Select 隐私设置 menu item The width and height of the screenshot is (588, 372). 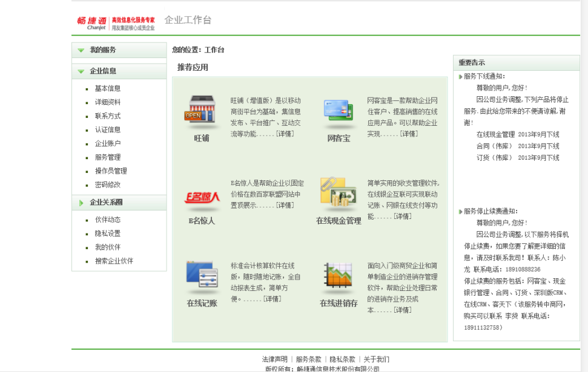(x=108, y=233)
